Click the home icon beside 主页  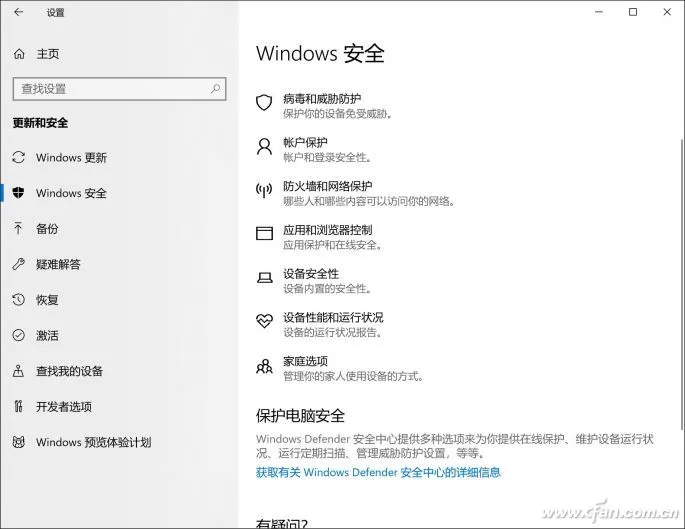coord(19,54)
